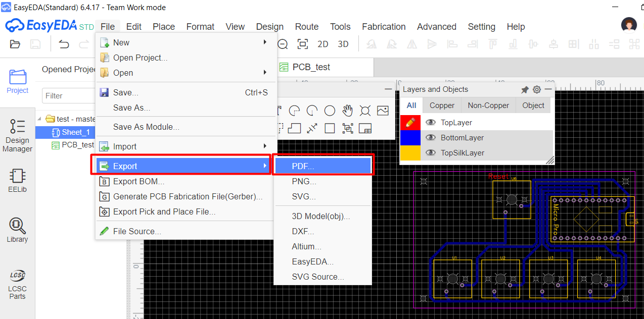Switch to 3D view
The height and width of the screenshot is (319, 644).
tap(343, 44)
